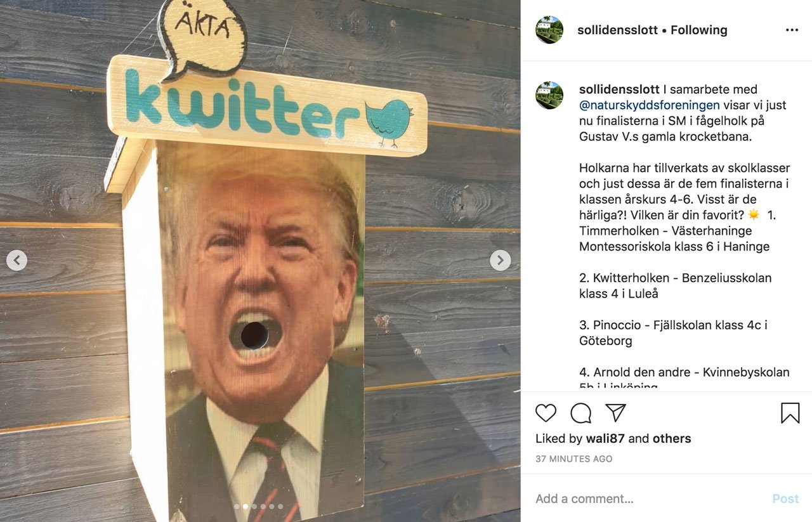This screenshot has height=522, width=812.
Task: Save the post with the bookmark icon
Action: pyautogui.click(x=790, y=413)
